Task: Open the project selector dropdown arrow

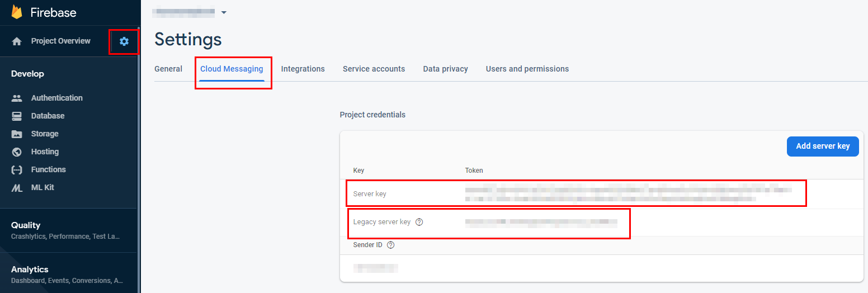Action: (x=224, y=12)
